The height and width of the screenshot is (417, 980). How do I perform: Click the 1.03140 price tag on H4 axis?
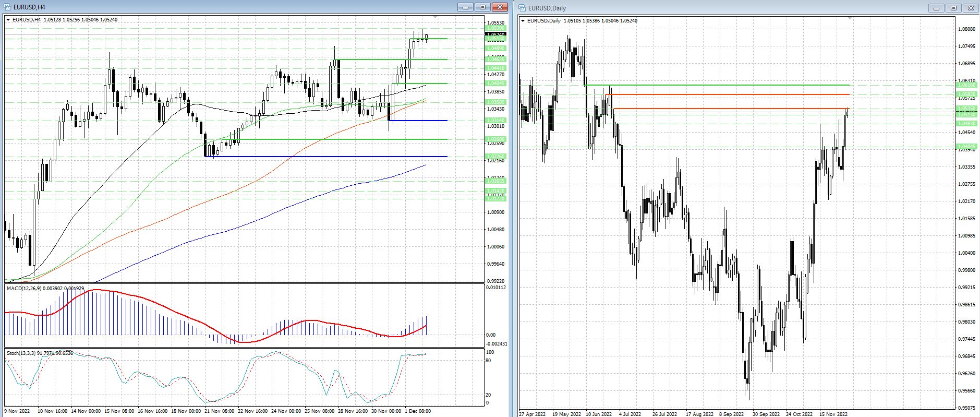click(495, 121)
